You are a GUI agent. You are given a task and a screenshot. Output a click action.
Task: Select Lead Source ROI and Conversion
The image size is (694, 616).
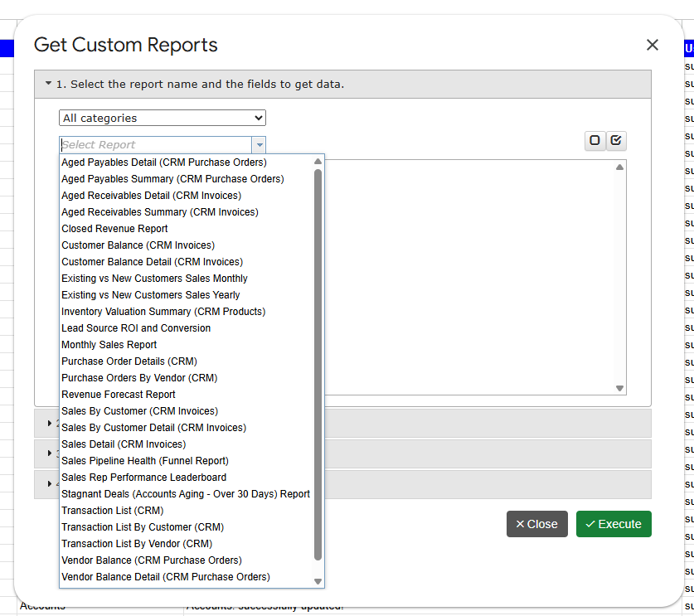[x=136, y=328]
